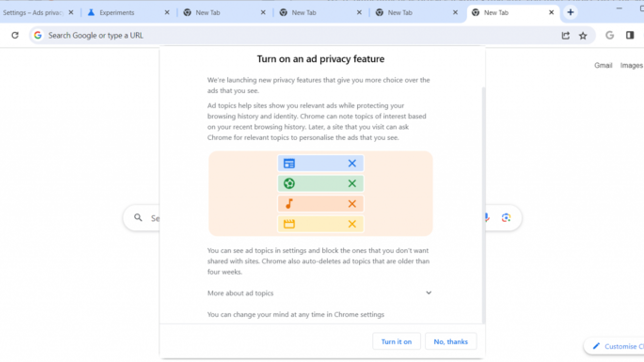The image size is (644, 362).
Task: Switch to Settings – Ads privacy tab
Action: click(x=33, y=13)
